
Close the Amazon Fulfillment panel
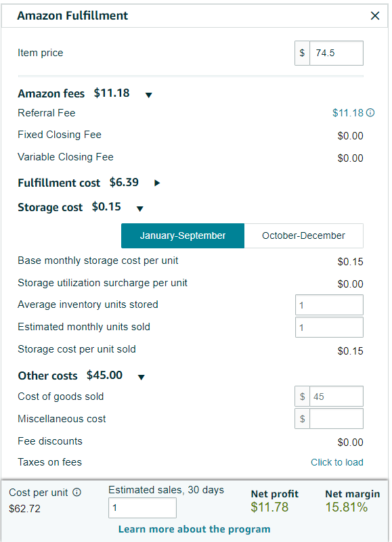(x=375, y=16)
